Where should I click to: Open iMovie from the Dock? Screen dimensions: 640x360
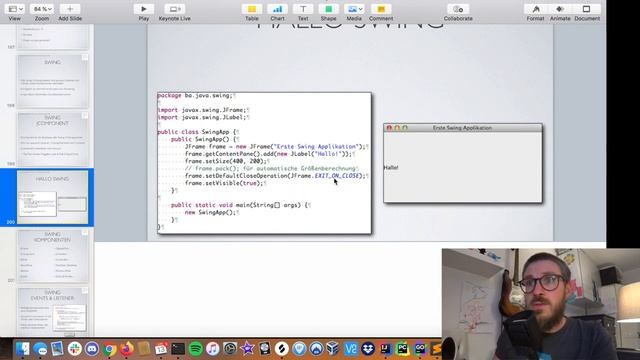coord(247,349)
